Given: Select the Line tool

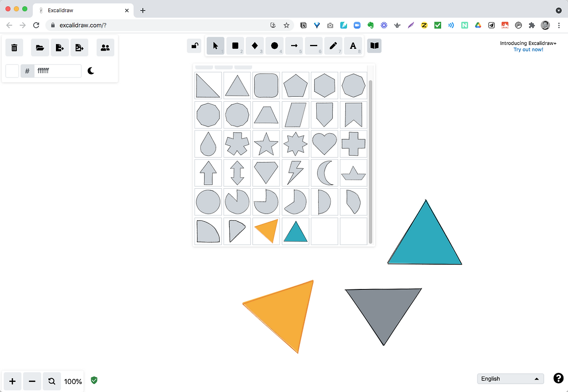Looking at the screenshot, I should [313, 46].
